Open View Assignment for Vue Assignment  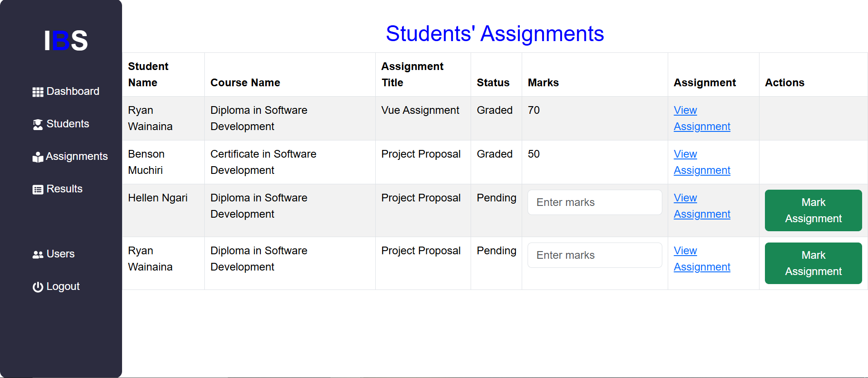point(702,118)
